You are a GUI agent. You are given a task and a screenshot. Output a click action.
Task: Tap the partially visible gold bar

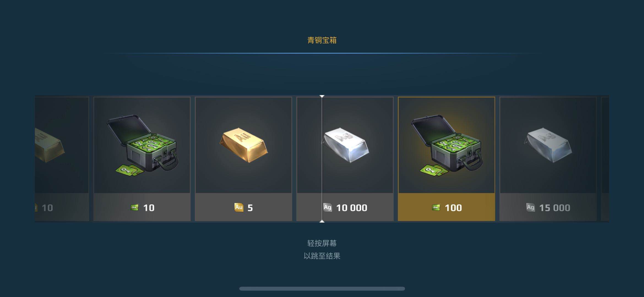50,145
